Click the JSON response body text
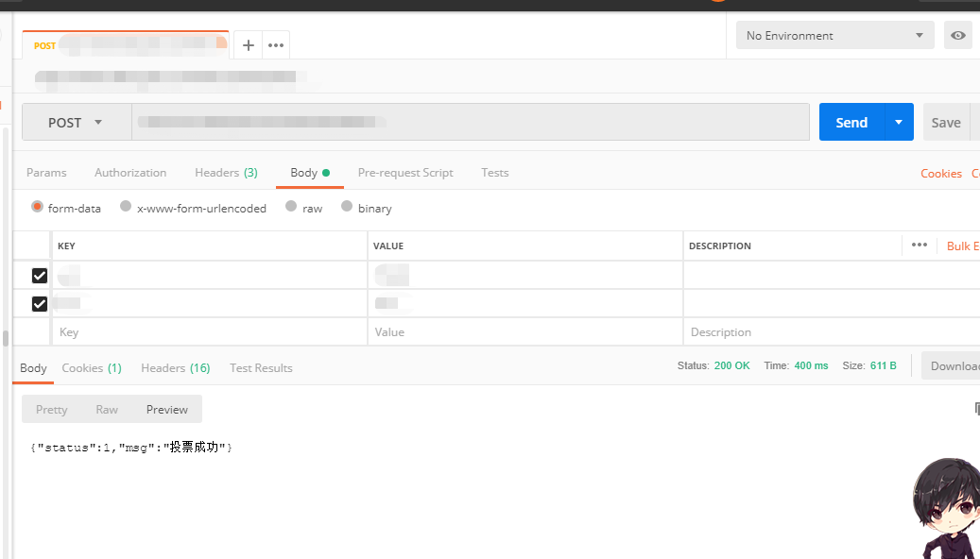Viewport: 980px width, 559px height. coord(131,448)
